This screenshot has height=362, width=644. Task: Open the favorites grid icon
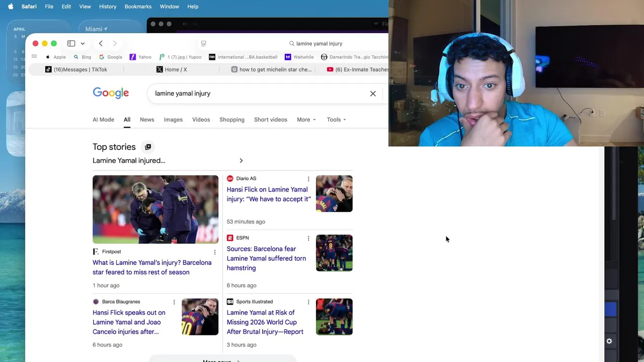34,57
